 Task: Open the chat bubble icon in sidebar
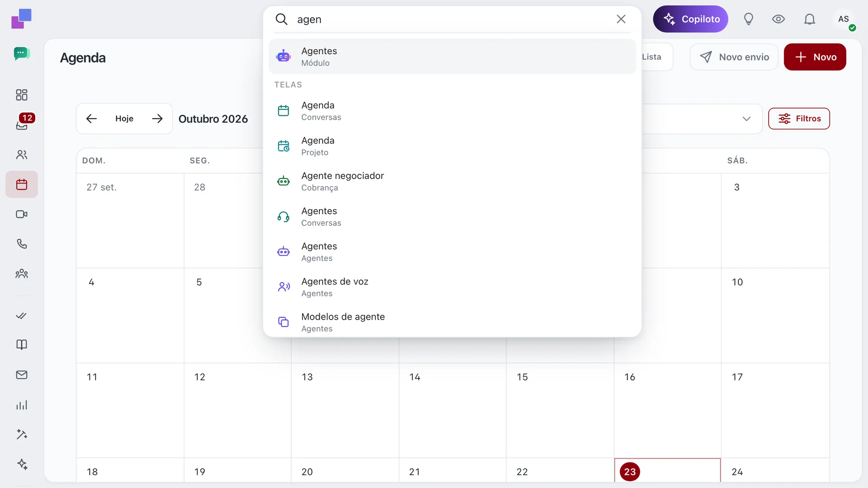[x=22, y=53]
